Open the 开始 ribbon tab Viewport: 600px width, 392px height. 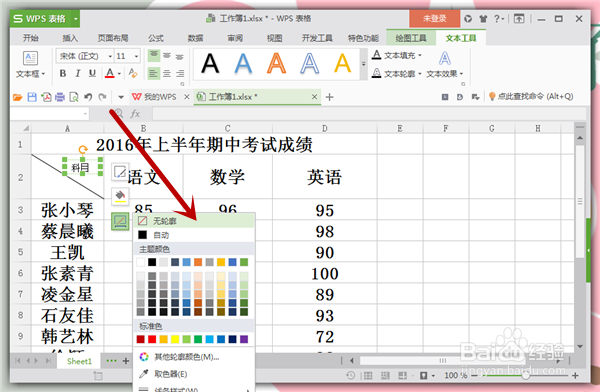31,38
